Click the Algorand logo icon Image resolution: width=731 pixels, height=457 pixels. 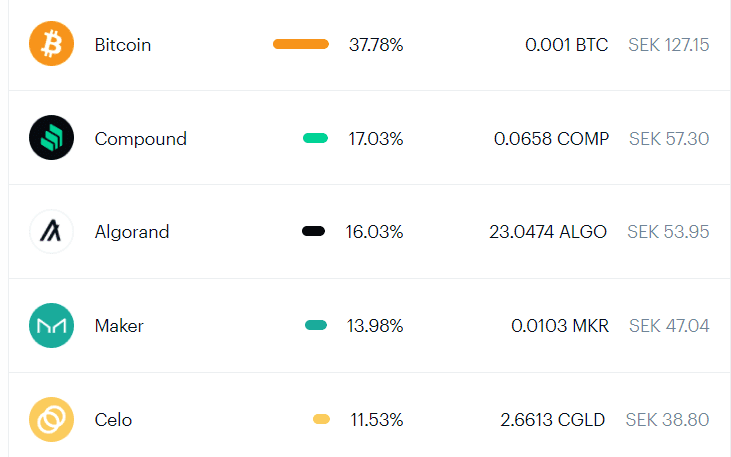pos(52,232)
